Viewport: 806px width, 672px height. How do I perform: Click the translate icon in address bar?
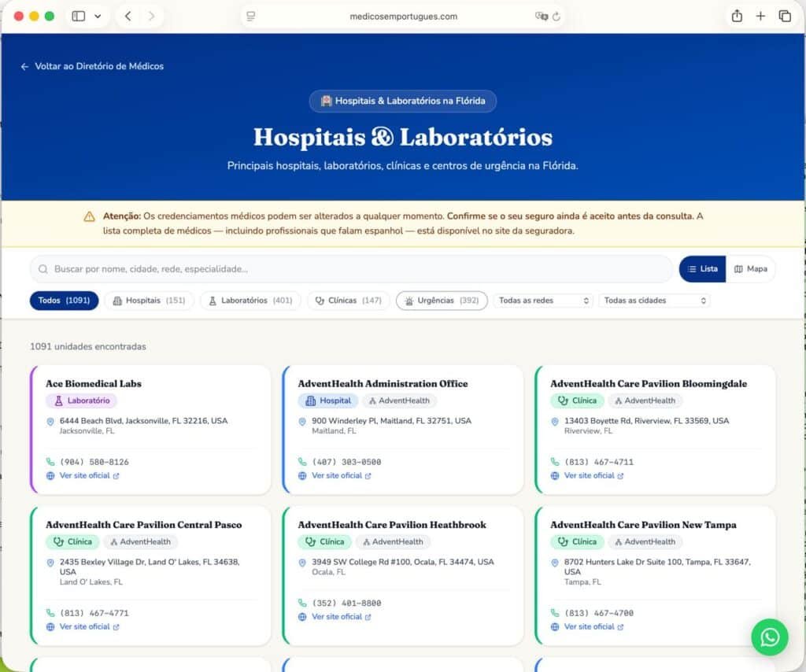pyautogui.click(x=541, y=17)
